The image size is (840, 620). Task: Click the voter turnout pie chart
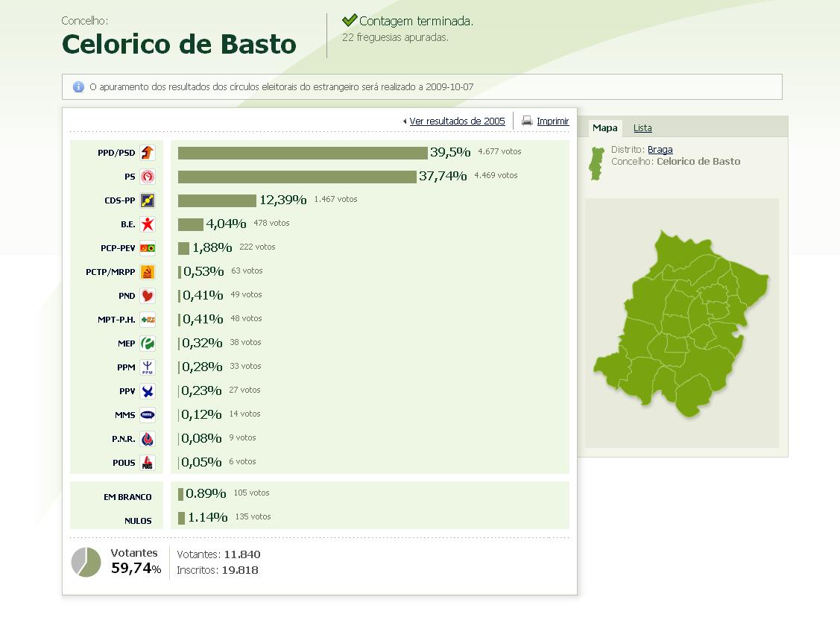click(x=86, y=562)
